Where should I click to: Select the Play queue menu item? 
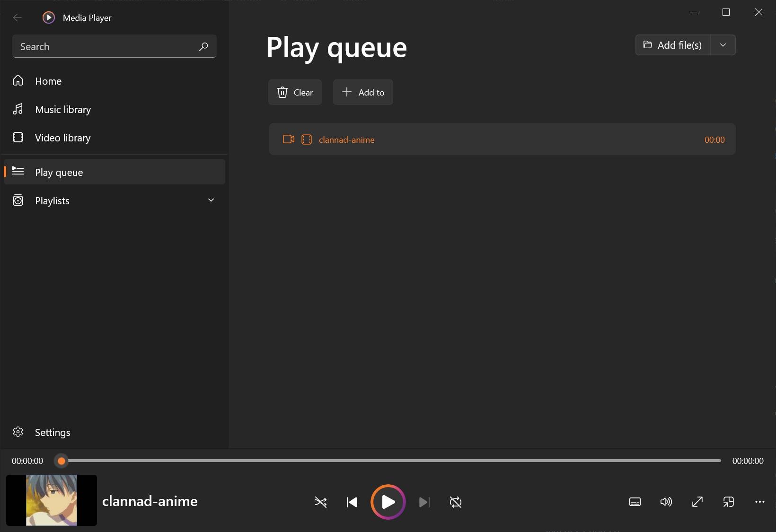[x=59, y=172]
